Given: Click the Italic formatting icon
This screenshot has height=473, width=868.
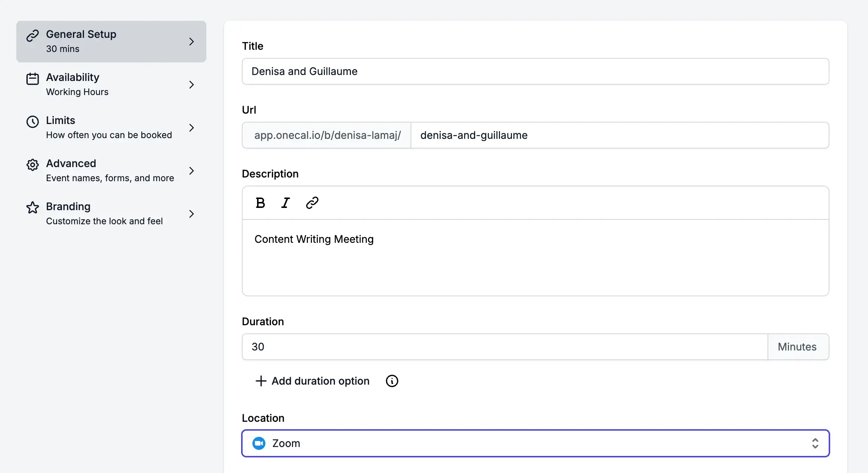Looking at the screenshot, I should click(286, 203).
